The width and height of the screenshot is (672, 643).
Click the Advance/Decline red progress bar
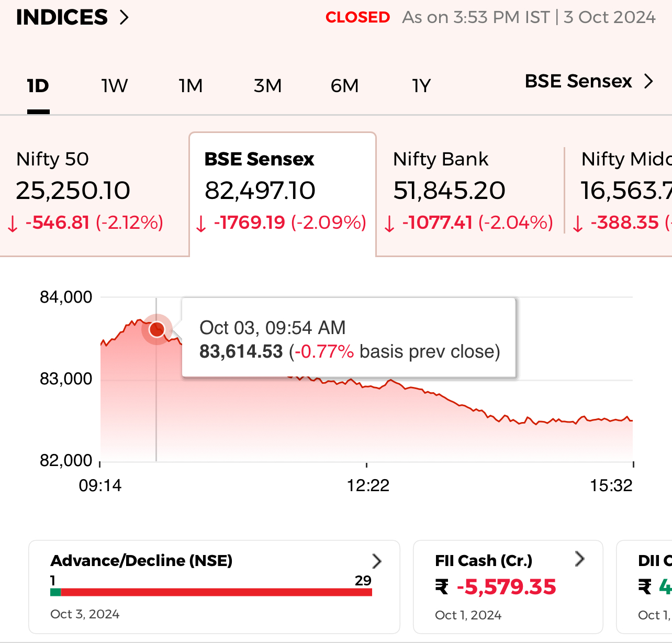click(216, 592)
